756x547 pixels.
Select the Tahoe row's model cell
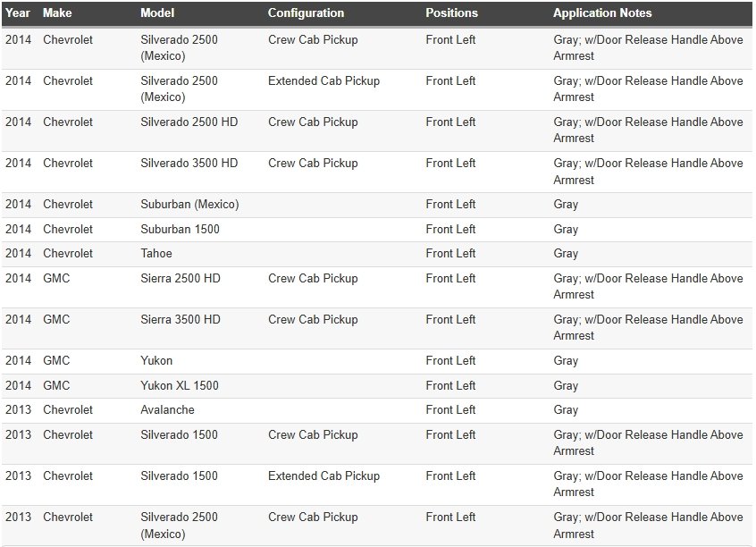156,254
